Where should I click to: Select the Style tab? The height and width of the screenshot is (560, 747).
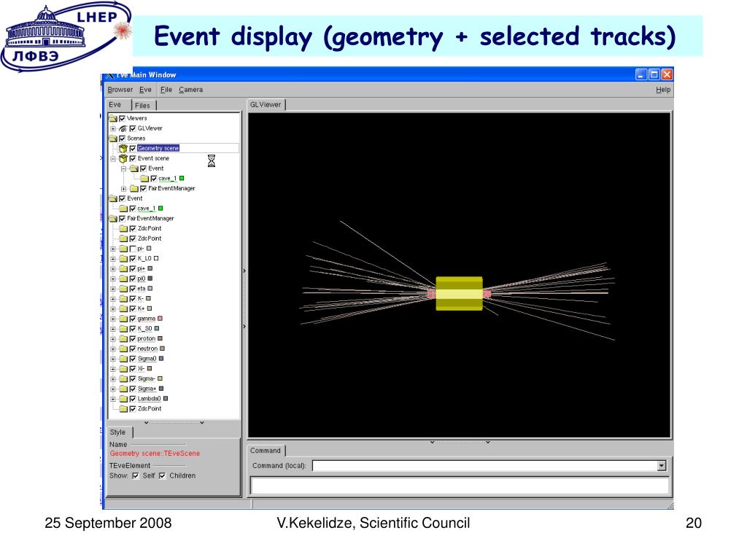(119, 432)
